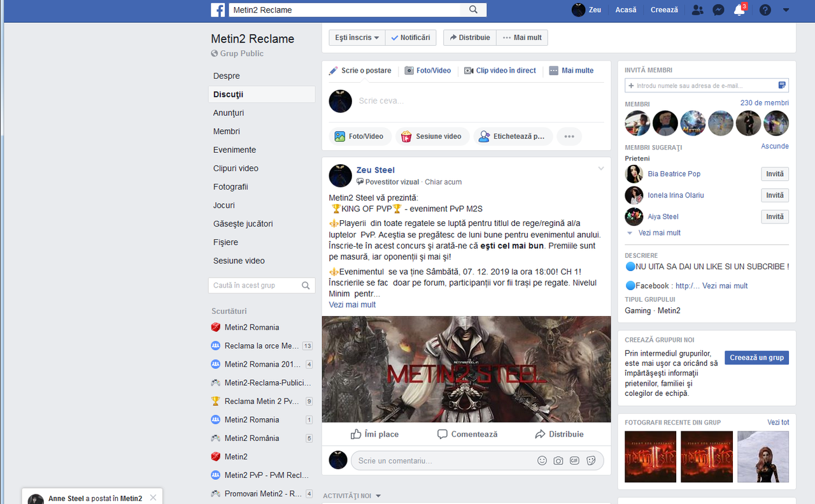Invite Bia Beatrice Pop with the Invită button
Viewport: 815px width, 504px height.
point(775,174)
